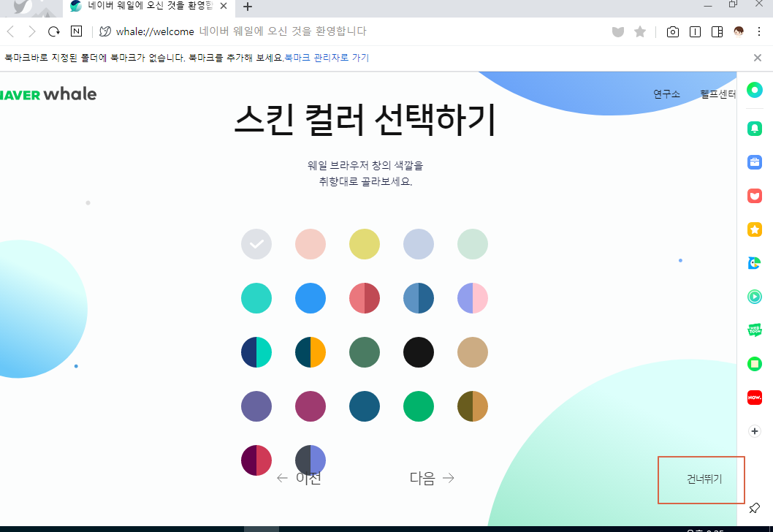This screenshot has height=532, width=773.
Task: Go back using the browser back arrow
Action: 10,31
